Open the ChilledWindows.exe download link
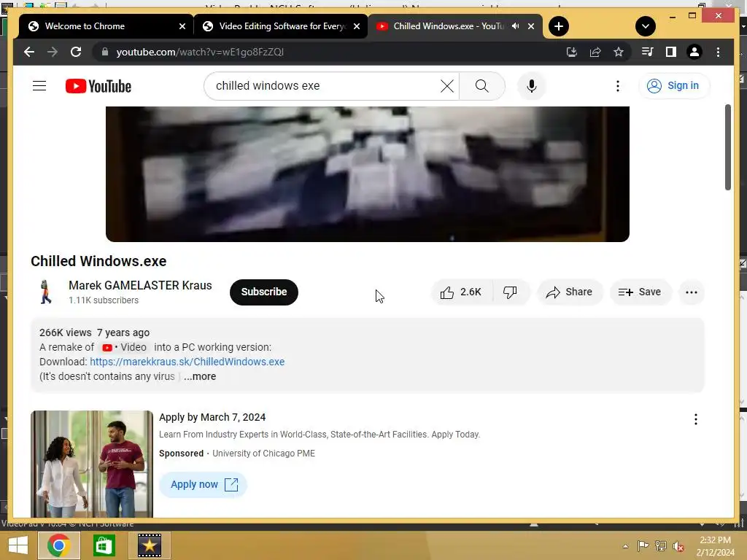Screen dimensions: 747x560 coord(187,362)
